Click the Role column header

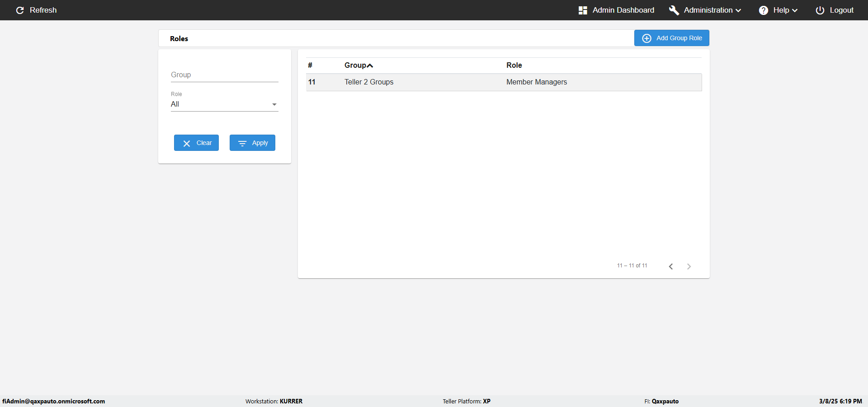[514, 65]
